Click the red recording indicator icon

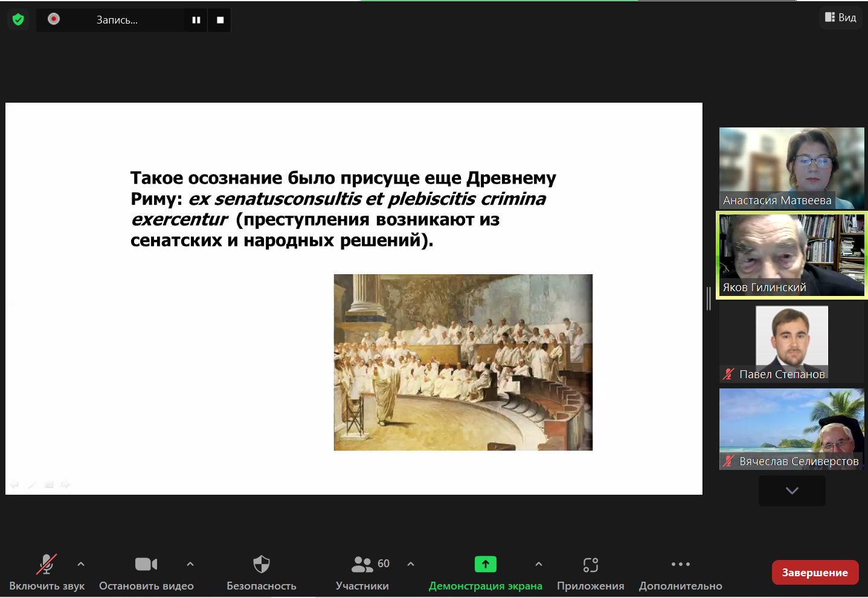tap(54, 19)
